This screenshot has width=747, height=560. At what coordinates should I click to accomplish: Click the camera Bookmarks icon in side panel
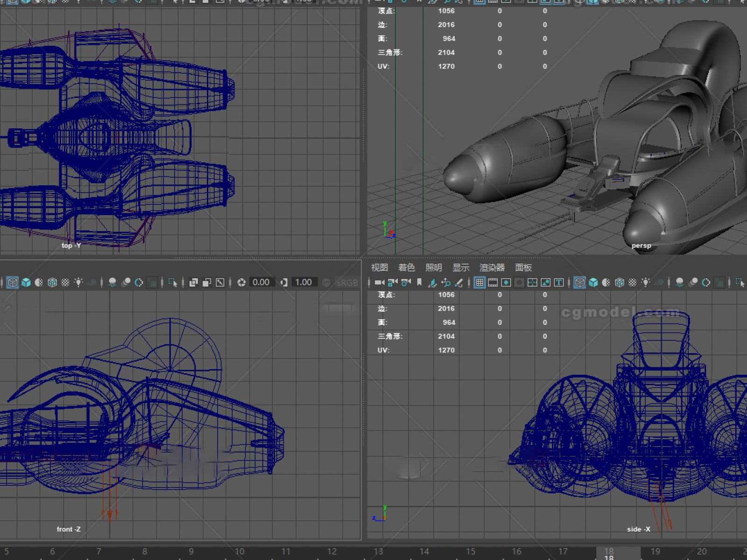click(x=419, y=282)
